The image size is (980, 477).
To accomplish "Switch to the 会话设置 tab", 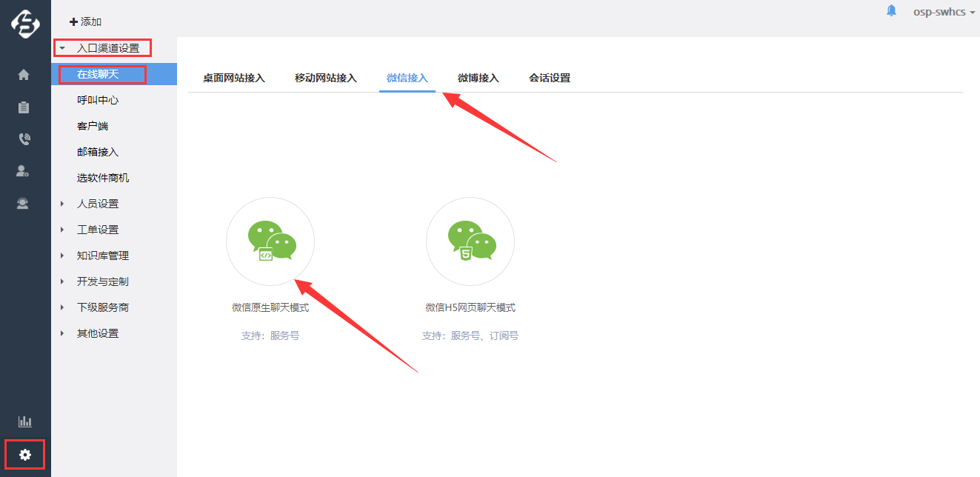I will pos(549,78).
